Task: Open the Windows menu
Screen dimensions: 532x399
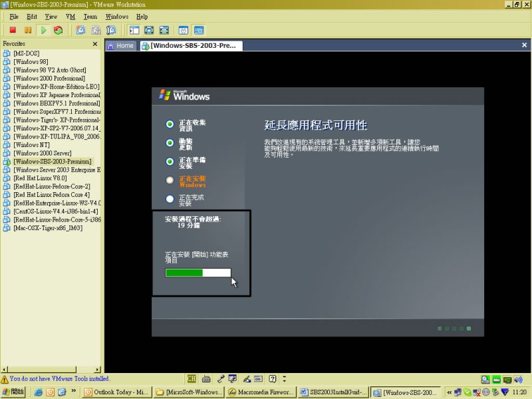Action: click(x=117, y=17)
